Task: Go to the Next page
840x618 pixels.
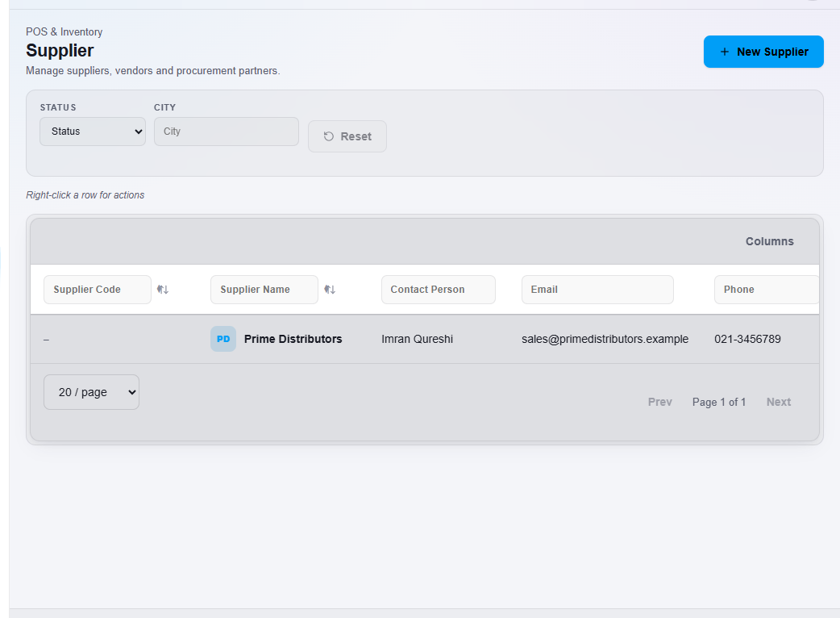Action: (x=779, y=402)
